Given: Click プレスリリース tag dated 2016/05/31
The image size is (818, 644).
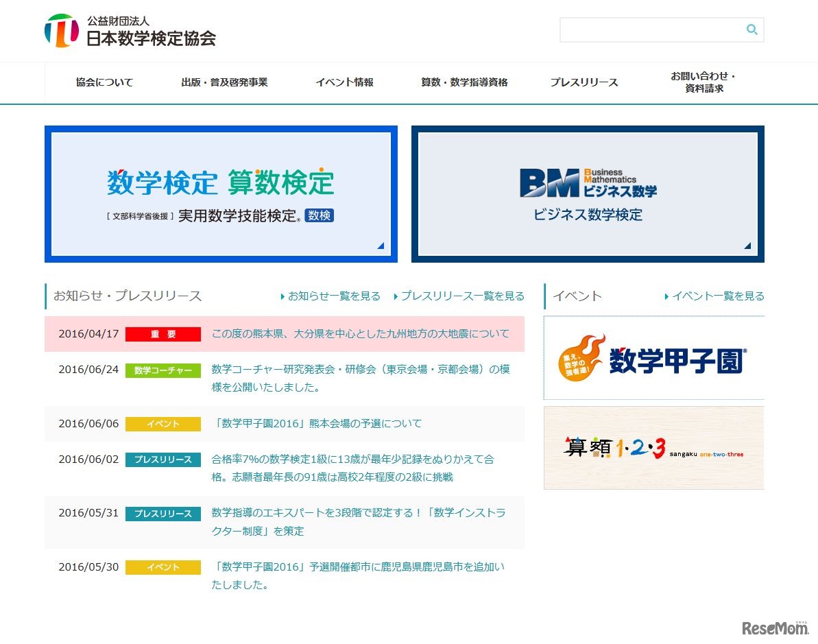Looking at the screenshot, I should click(x=163, y=514).
